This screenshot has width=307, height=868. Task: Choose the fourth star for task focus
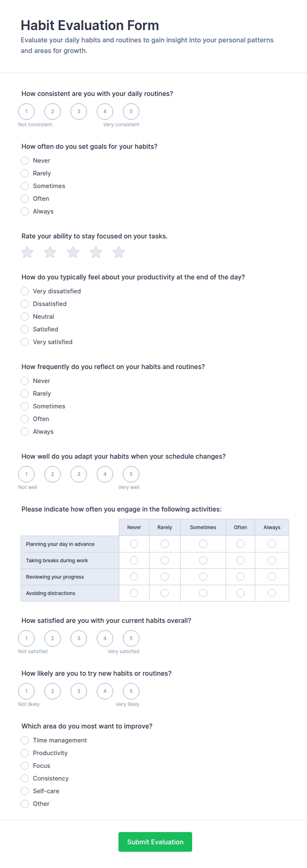pos(96,252)
